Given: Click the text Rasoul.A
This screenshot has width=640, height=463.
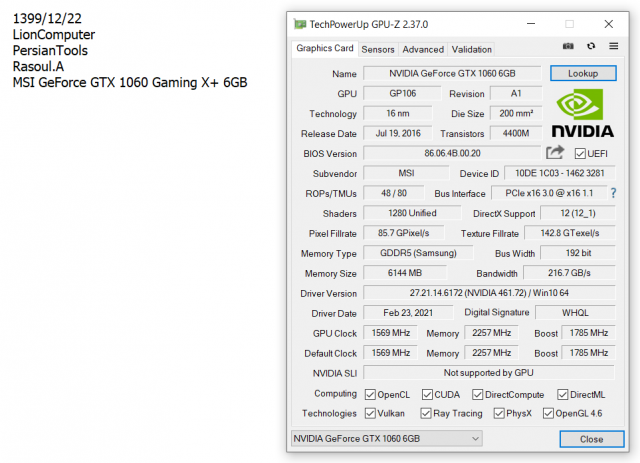Looking at the screenshot, I should [x=38, y=67].
